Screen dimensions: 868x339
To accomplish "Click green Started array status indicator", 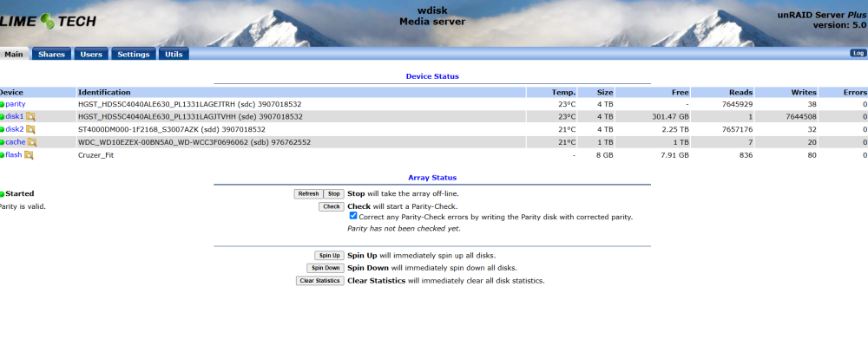I will 3,194.
